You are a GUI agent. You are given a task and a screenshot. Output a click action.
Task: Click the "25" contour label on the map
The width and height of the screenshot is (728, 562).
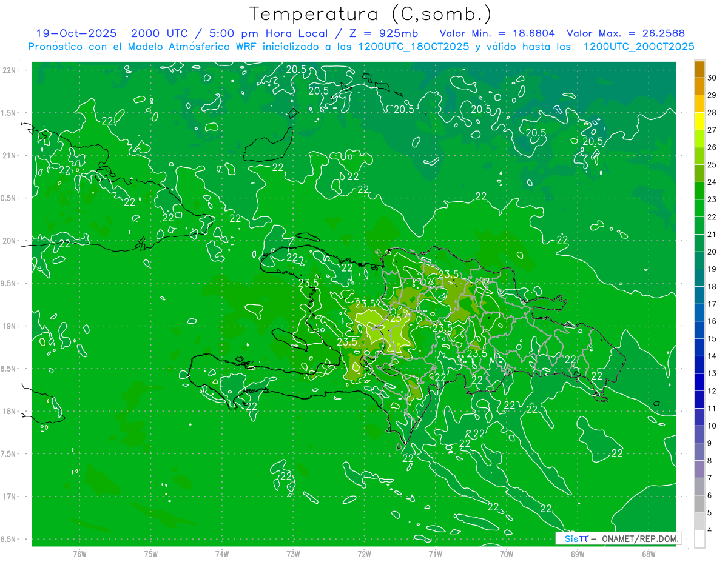(395, 318)
